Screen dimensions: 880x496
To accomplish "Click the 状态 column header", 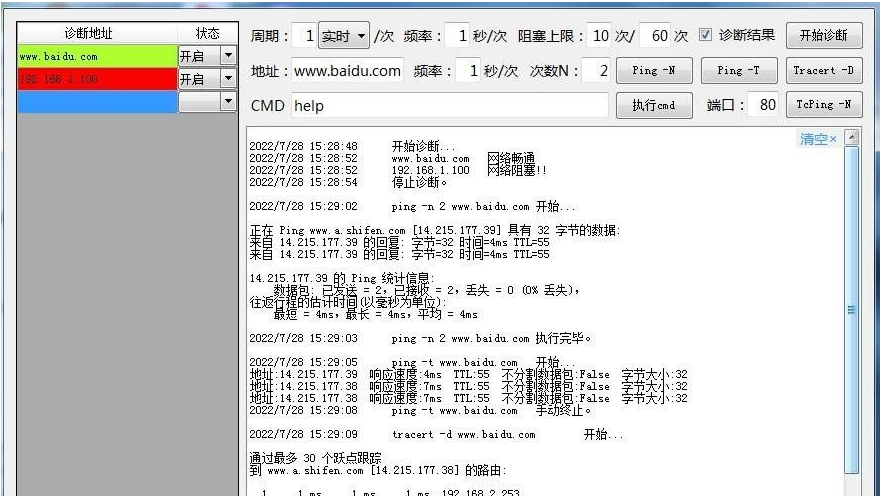I will tap(208, 33).
